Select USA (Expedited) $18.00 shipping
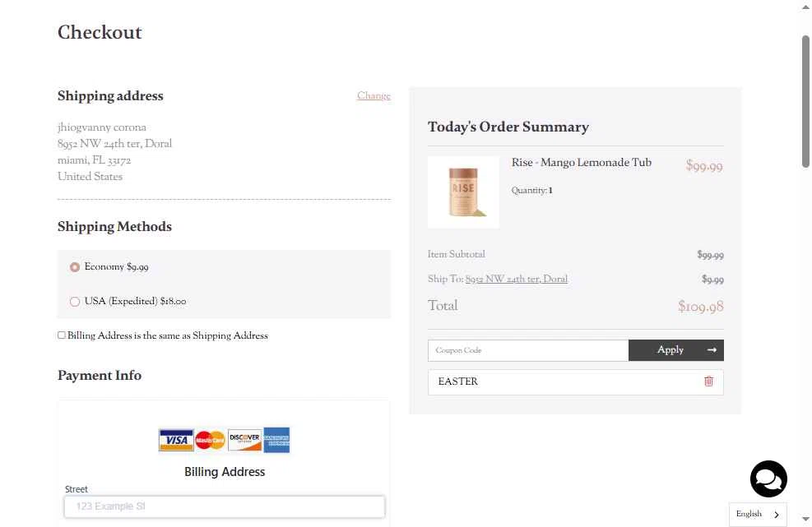 (75, 301)
